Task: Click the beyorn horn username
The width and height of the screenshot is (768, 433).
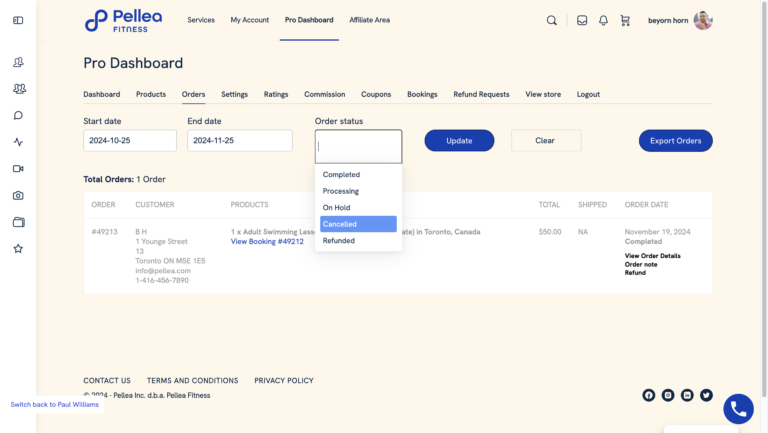Action: (x=668, y=21)
